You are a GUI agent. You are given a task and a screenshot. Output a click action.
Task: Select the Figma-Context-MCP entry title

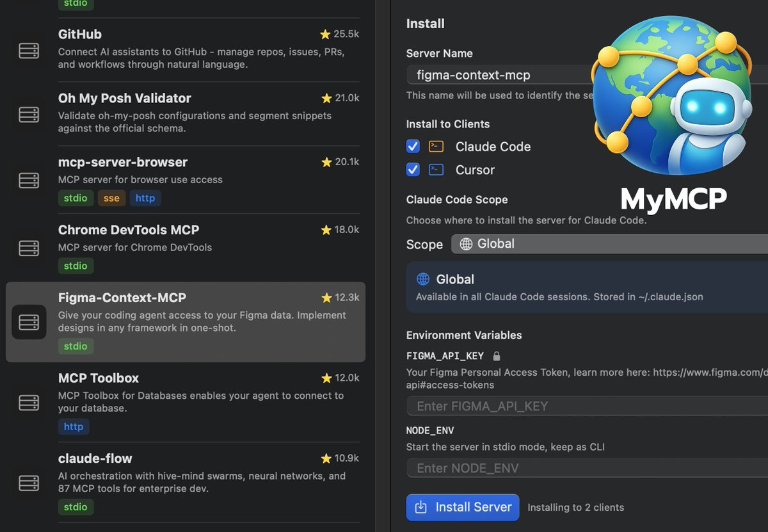(x=122, y=298)
